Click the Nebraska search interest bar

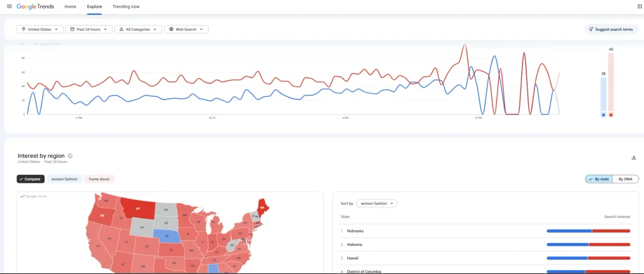point(589,231)
